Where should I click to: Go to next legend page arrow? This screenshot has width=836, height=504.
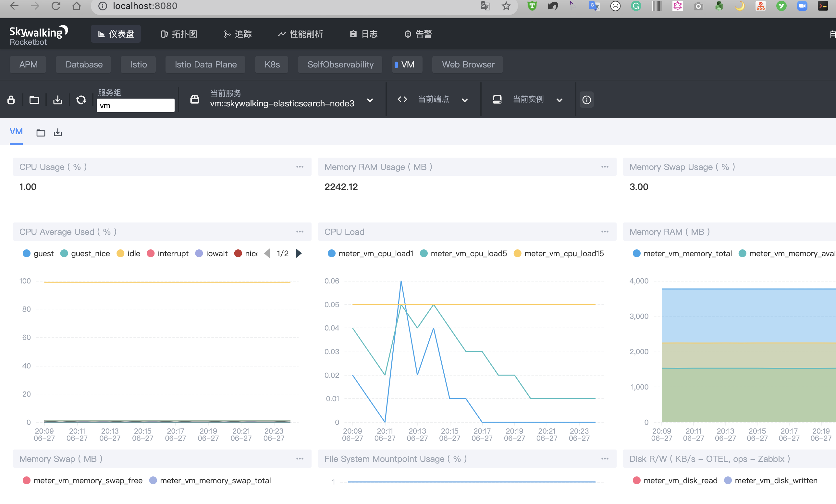[299, 253]
